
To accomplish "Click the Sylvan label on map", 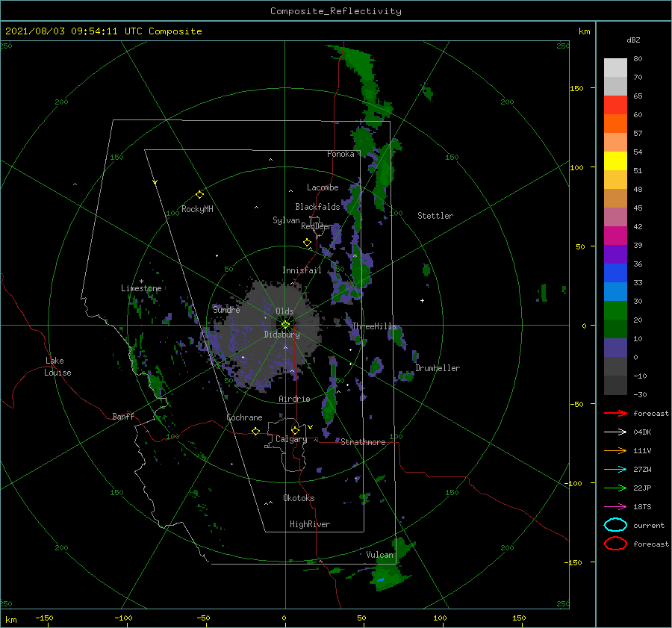I will [286, 220].
